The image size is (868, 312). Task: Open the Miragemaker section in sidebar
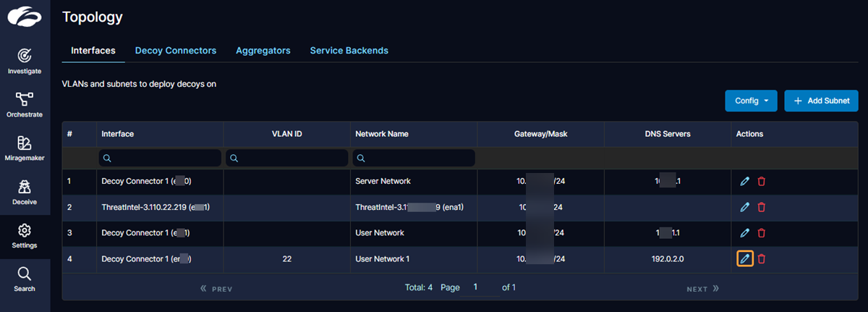pyautogui.click(x=24, y=148)
